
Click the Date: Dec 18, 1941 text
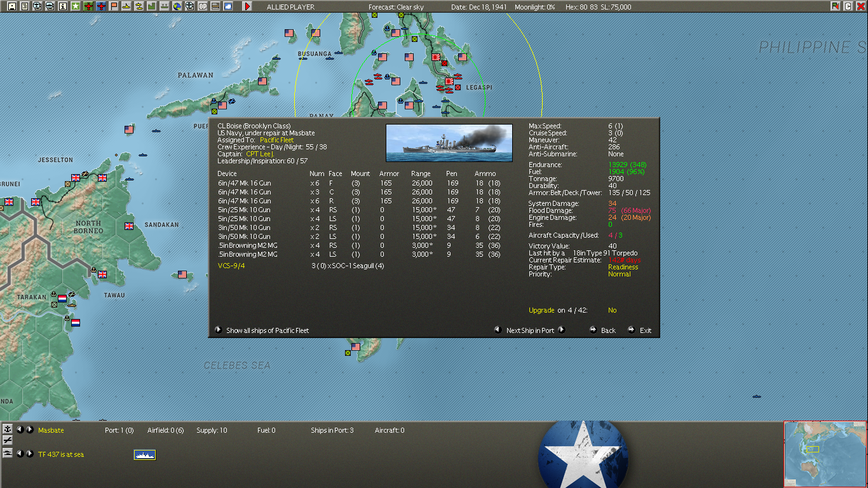(479, 7)
